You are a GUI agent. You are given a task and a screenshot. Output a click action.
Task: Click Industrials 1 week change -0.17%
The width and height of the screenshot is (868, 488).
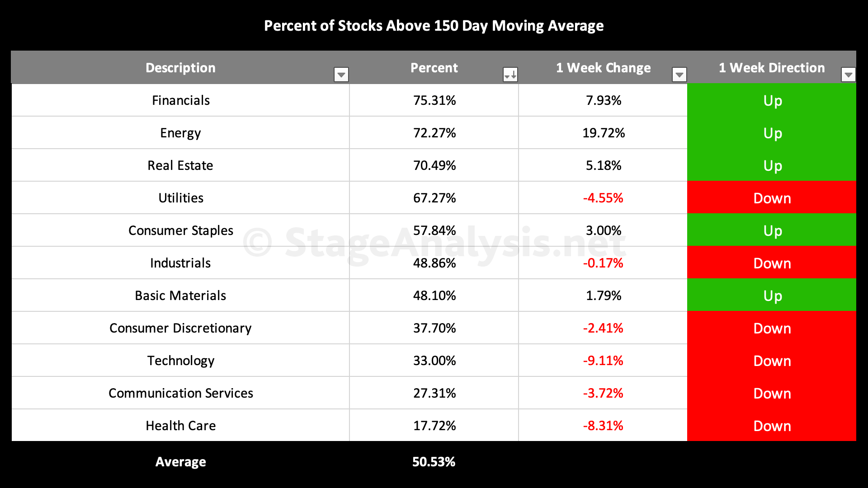(603, 263)
